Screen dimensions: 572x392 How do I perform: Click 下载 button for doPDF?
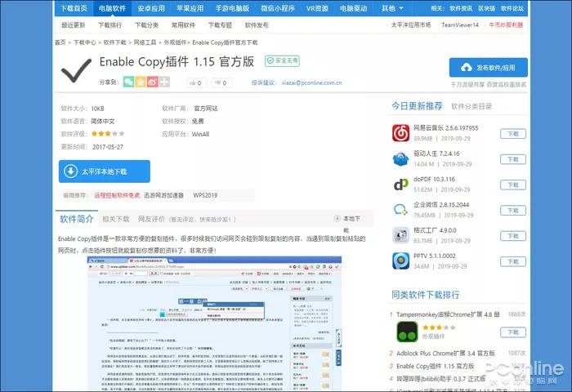pos(513,185)
